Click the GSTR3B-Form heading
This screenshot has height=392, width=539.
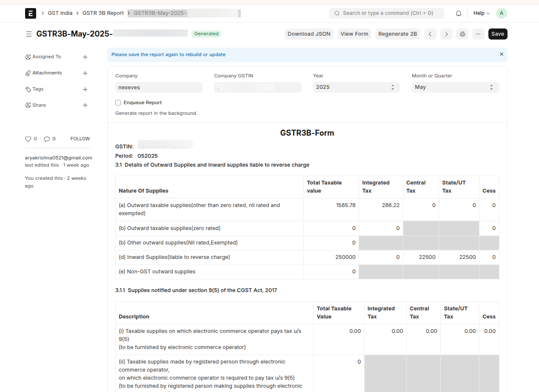(307, 133)
